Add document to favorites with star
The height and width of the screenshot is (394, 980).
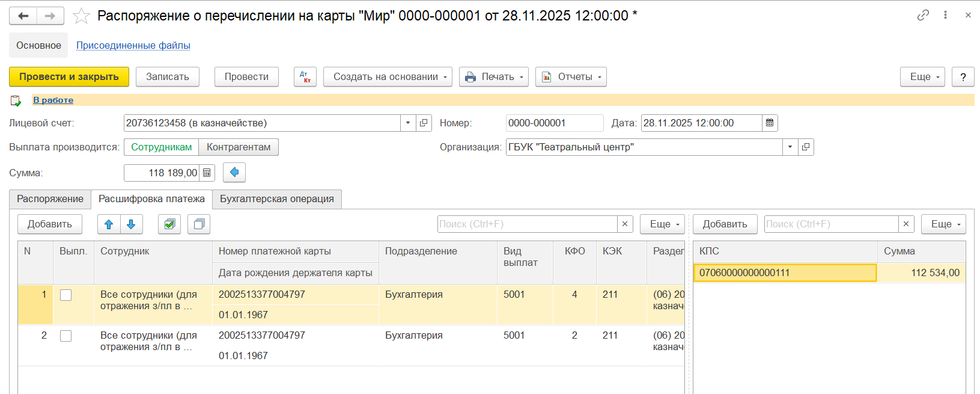tap(81, 16)
